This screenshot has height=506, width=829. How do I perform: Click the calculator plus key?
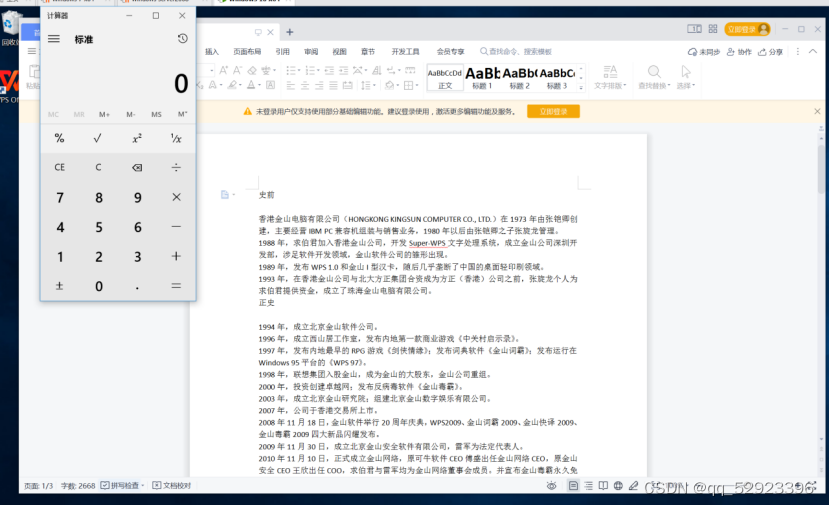tap(176, 256)
